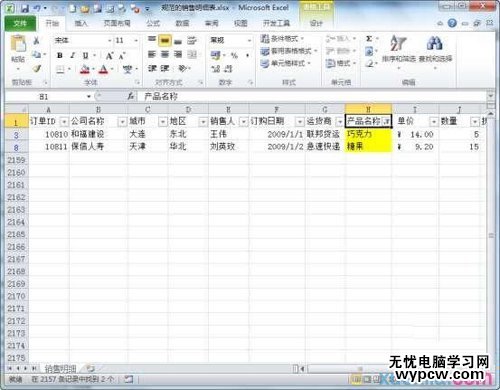The height and width of the screenshot is (390, 500).
Task: Open Format as Table 套用表格格式
Action: click(289, 51)
